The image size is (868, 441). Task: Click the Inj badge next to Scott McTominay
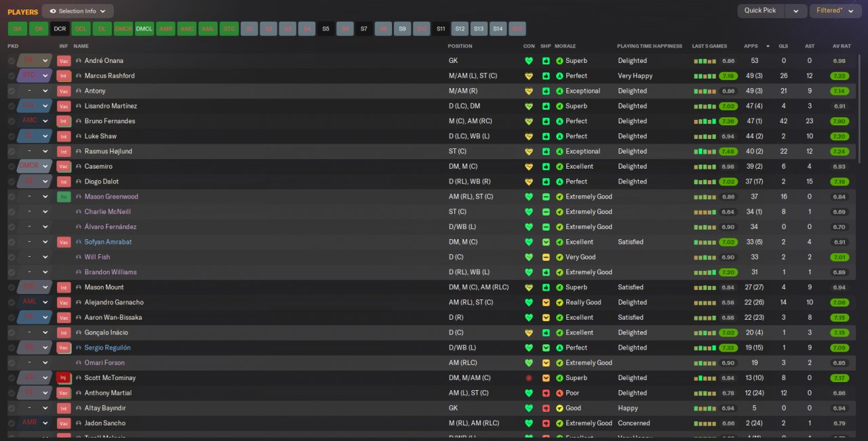click(x=64, y=378)
